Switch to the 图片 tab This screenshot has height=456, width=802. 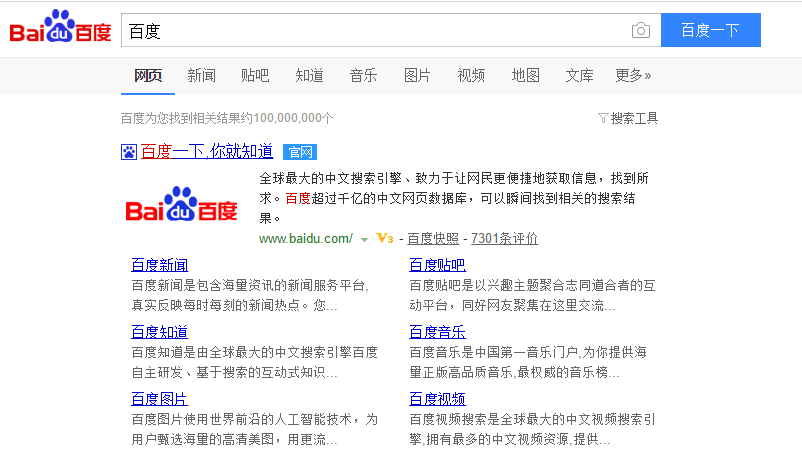pos(417,76)
